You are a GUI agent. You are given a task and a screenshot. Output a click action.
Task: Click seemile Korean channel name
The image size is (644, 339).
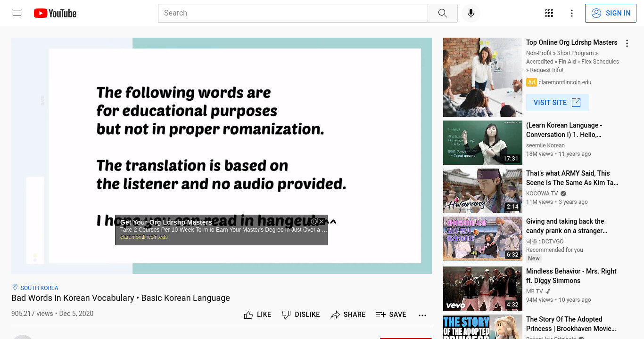tap(545, 145)
